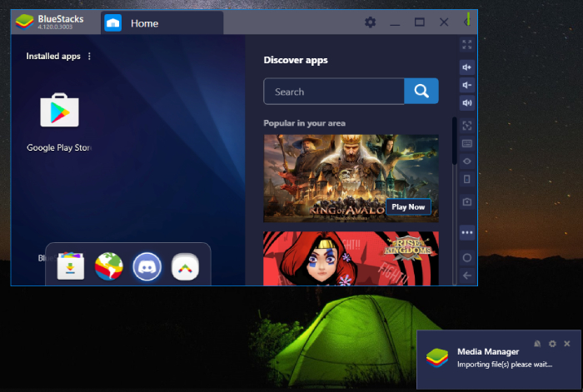Image resolution: width=583 pixels, height=392 pixels.
Task: Minimize the BlueStacks window
Action: tap(395, 23)
